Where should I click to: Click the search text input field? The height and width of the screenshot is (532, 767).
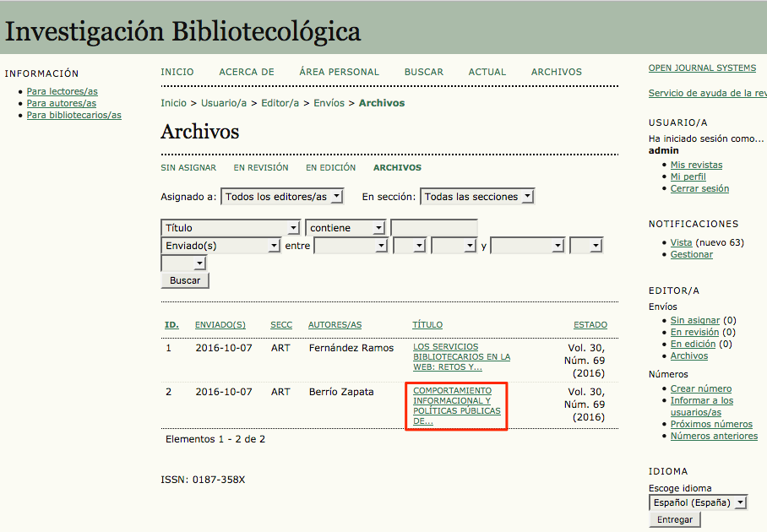434,228
